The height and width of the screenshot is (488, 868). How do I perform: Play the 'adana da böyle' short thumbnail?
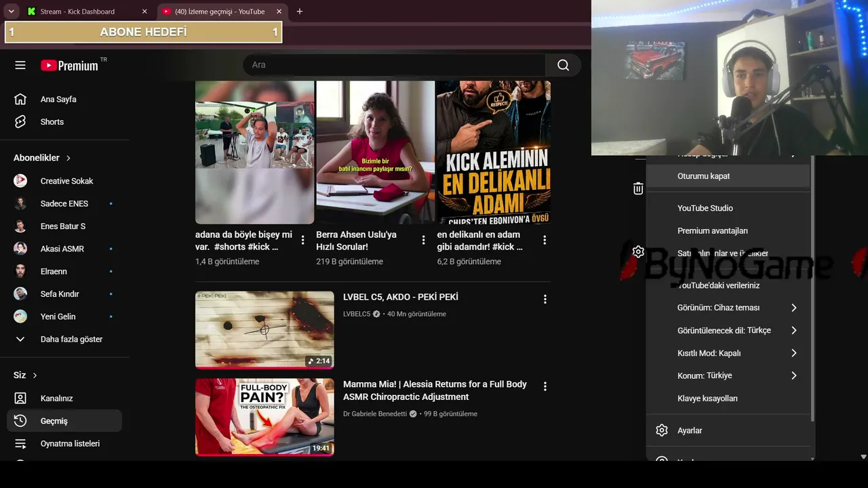pos(254,152)
